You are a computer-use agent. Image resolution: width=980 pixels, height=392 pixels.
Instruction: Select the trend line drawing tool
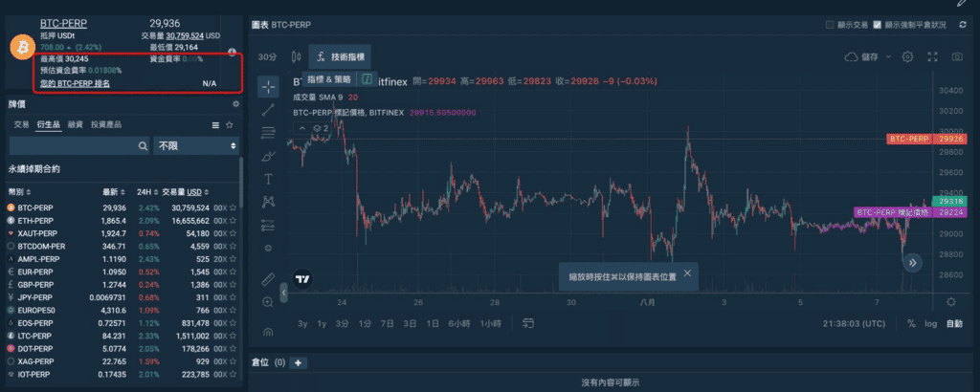pyautogui.click(x=268, y=110)
